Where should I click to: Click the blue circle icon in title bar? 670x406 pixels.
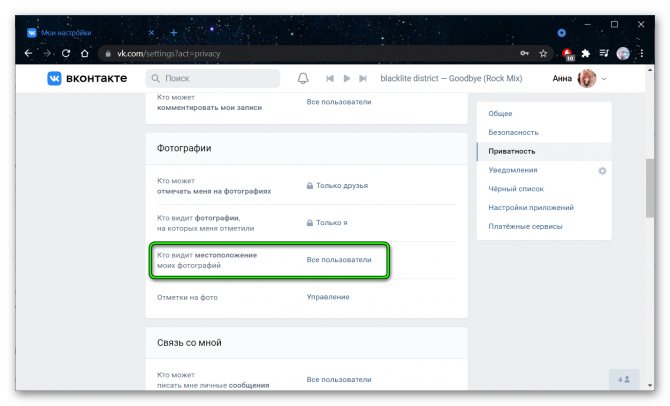[x=561, y=33]
